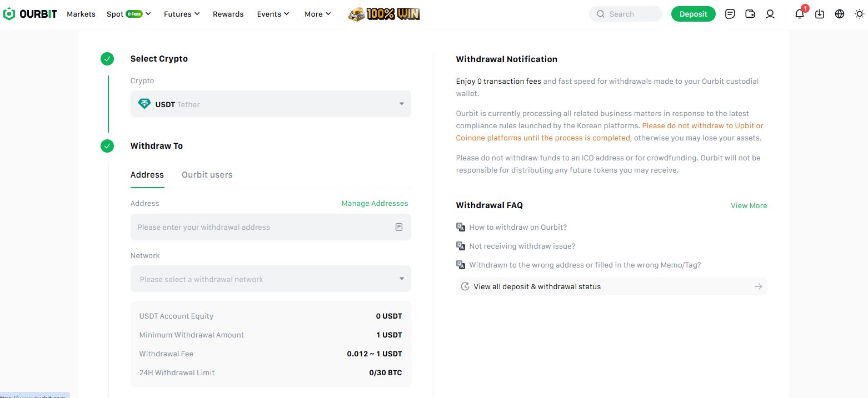Open the Markets menu item
This screenshot has width=868, height=398.
click(81, 14)
